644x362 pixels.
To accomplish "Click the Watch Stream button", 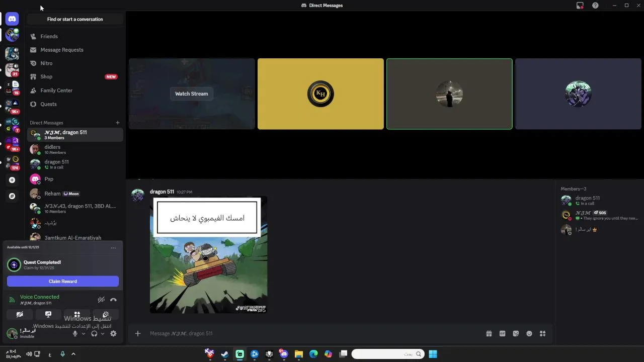I will click(x=191, y=94).
